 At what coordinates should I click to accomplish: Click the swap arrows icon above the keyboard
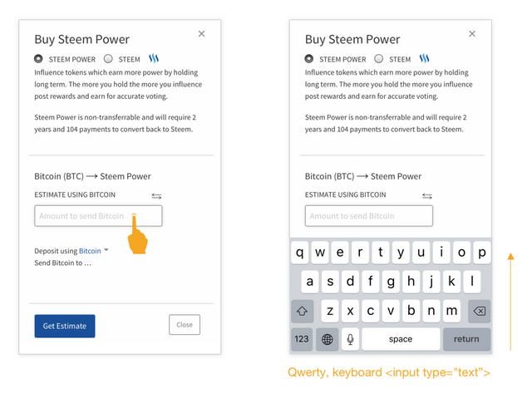427,196
